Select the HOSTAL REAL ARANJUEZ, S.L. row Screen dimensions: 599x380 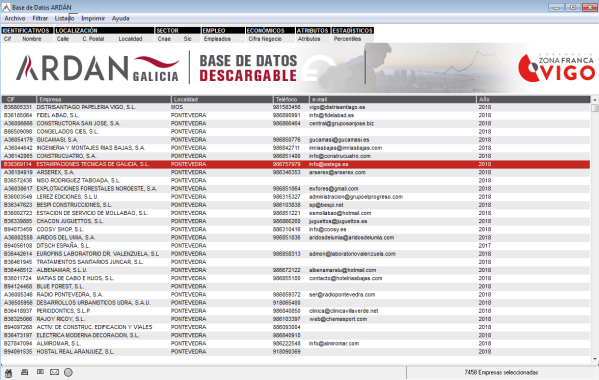click(x=296, y=351)
